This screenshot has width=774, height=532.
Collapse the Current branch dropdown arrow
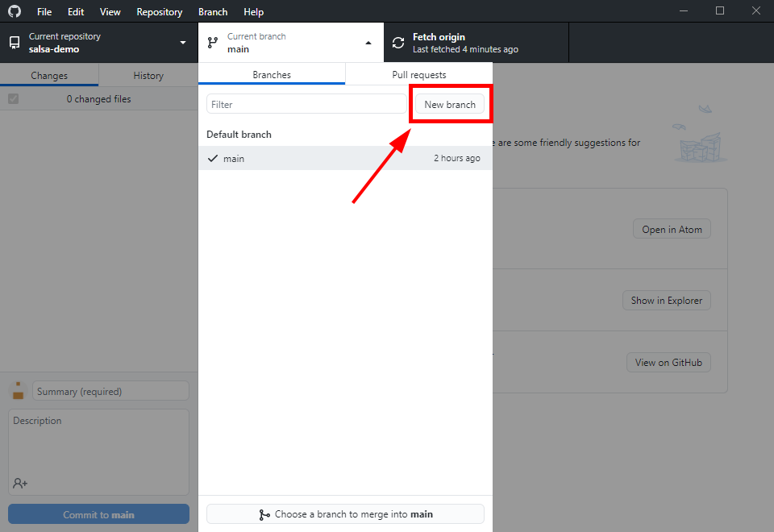coord(368,43)
